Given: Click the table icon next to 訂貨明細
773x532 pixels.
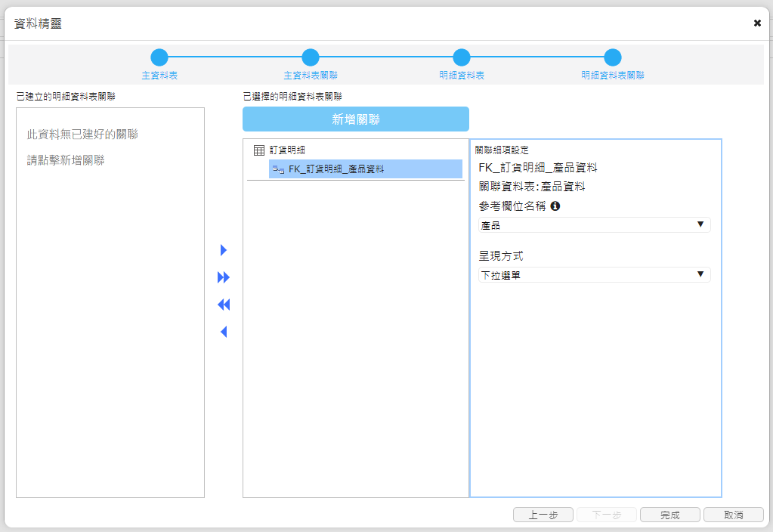Looking at the screenshot, I should tap(259, 150).
